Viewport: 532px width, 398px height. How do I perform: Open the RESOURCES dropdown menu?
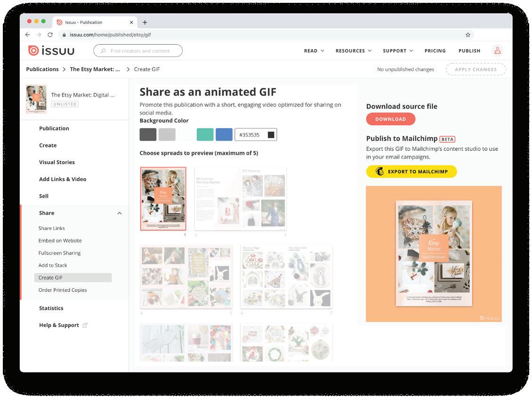[353, 50]
